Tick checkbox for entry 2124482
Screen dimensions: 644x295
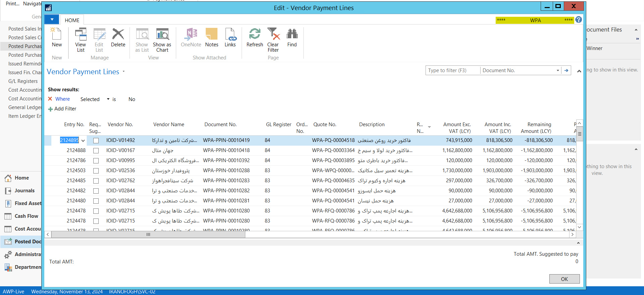pos(96,191)
